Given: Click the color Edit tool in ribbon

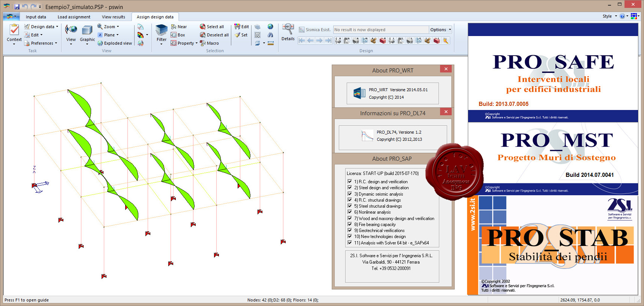Looking at the screenshot, I should pos(241,27).
